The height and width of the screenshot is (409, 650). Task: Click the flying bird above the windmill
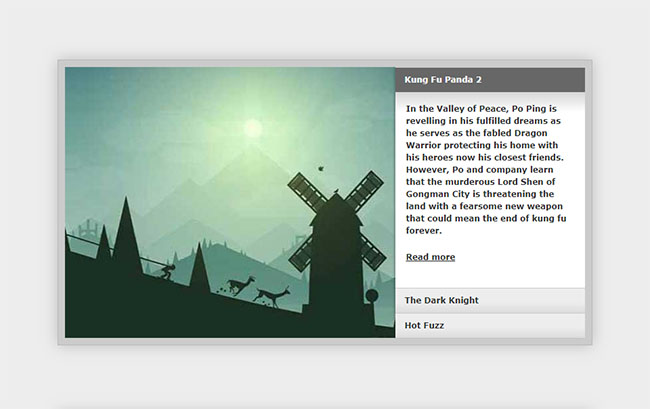320,169
